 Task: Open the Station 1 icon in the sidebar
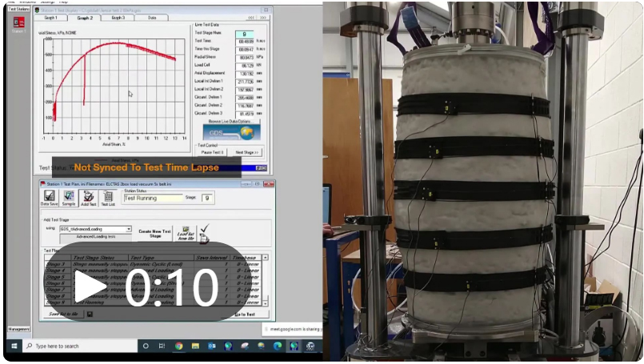[x=19, y=24]
